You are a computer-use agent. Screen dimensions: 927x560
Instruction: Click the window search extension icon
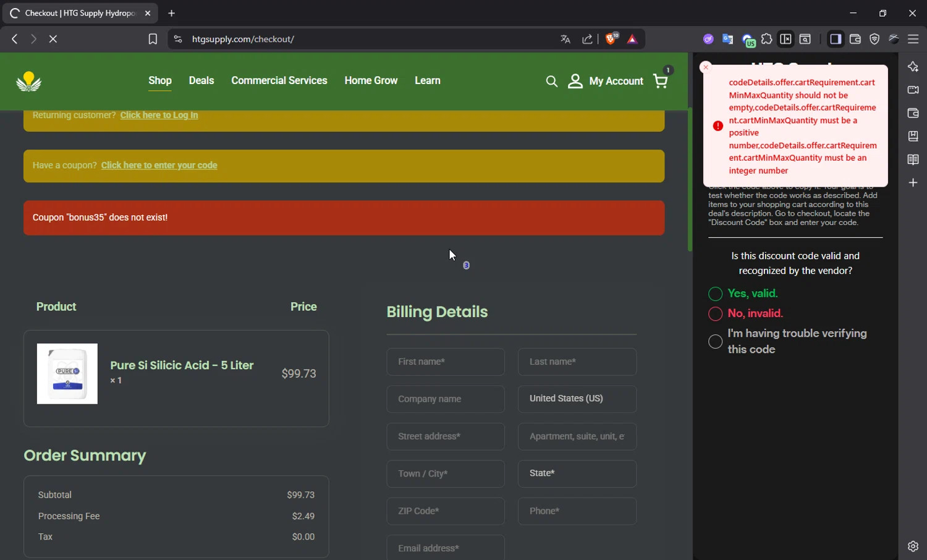[x=805, y=39]
